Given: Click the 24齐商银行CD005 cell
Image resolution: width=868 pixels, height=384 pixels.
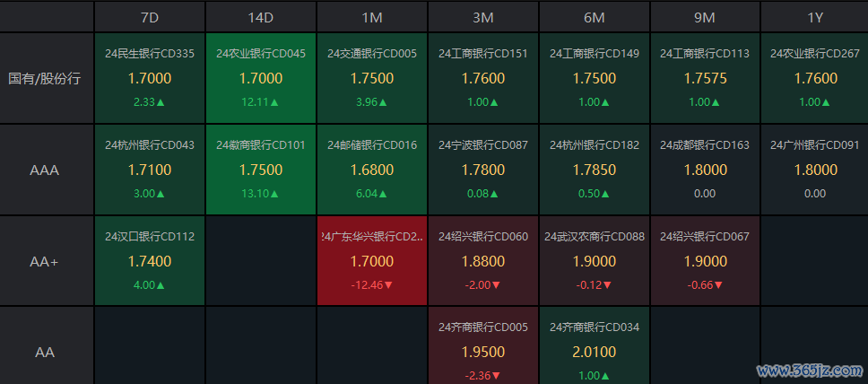Looking at the screenshot, I should tap(483, 345).
